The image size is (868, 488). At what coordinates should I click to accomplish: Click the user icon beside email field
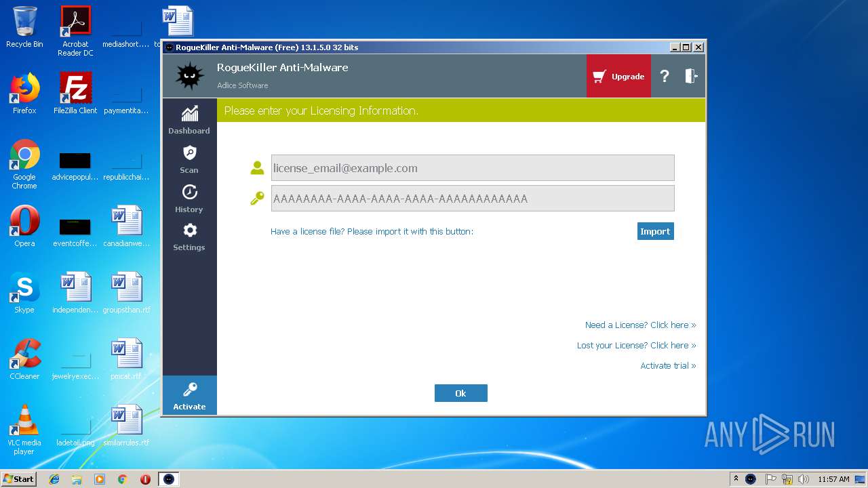click(x=257, y=168)
